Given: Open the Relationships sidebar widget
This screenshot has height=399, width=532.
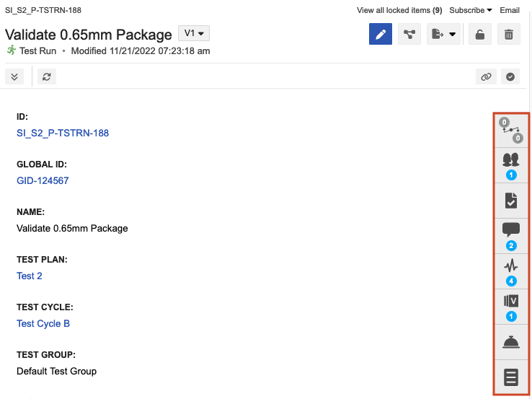Looking at the screenshot, I should [511, 130].
